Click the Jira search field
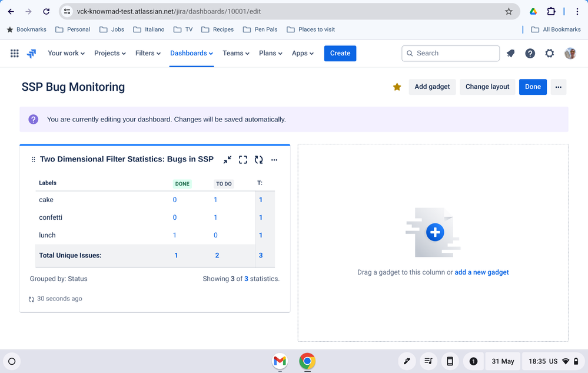Image resolution: width=588 pixels, height=373 pixels. click(x=451, y=54)
